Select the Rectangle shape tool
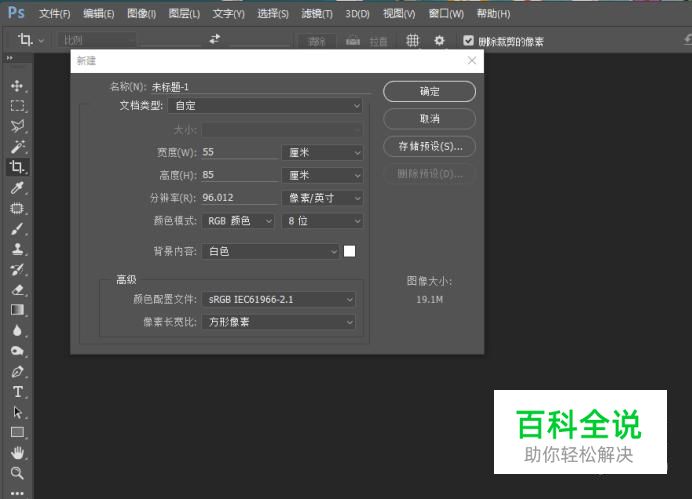The width and height of the screenshot is (692, 499). pyautogui.click(x=17, y=432)
